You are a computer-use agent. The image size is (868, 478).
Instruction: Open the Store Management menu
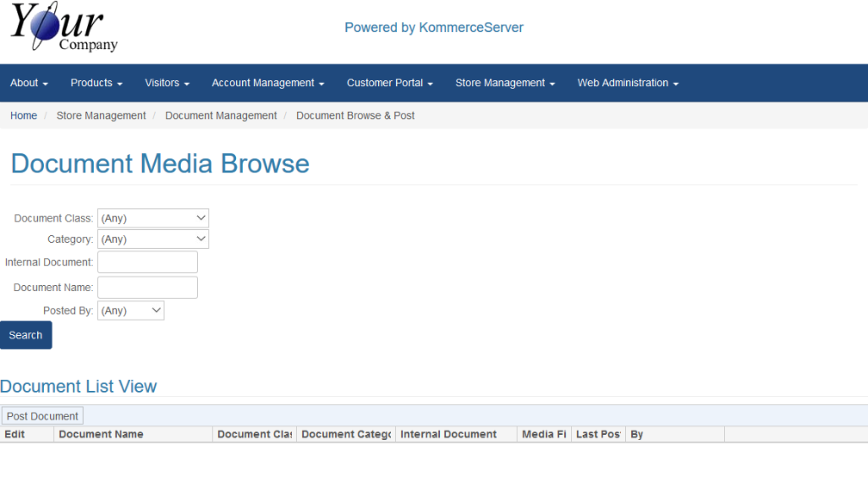pyautogui.click(x=505, y=84)
